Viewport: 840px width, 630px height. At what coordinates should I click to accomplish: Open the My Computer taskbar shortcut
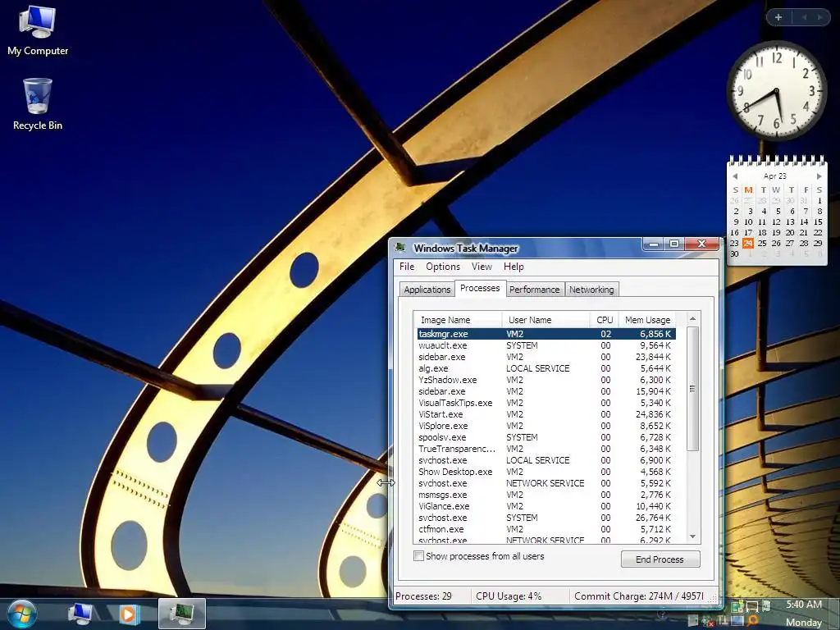[80, 614]
